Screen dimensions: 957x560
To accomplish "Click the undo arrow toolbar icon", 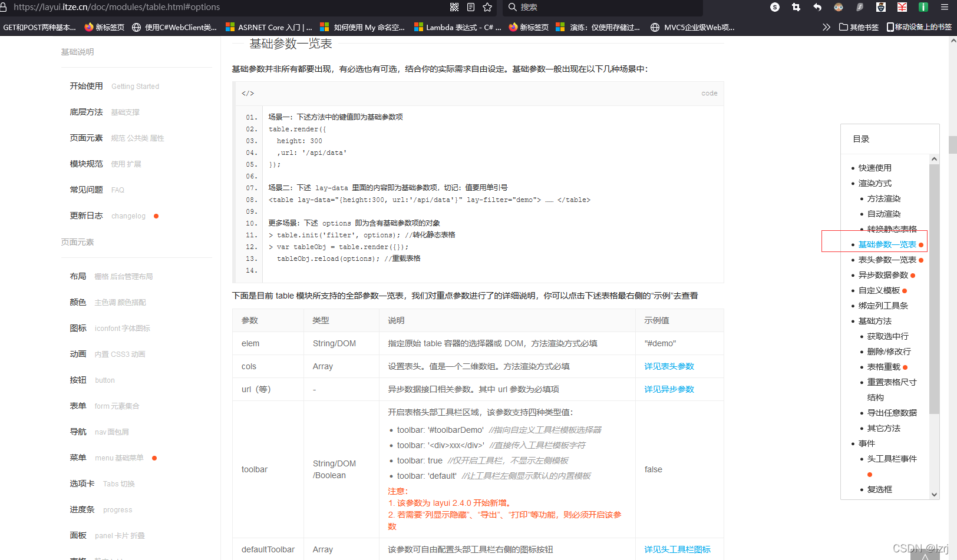I will tap(817, 7).
